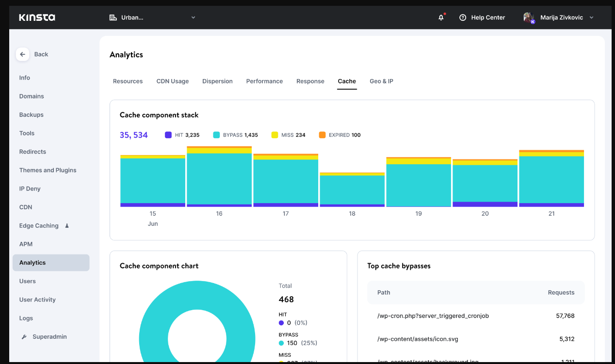The height and width of the screenshot is (364, 615).
Task: Click the Kinsta logo
Action: tap(37, 17)
